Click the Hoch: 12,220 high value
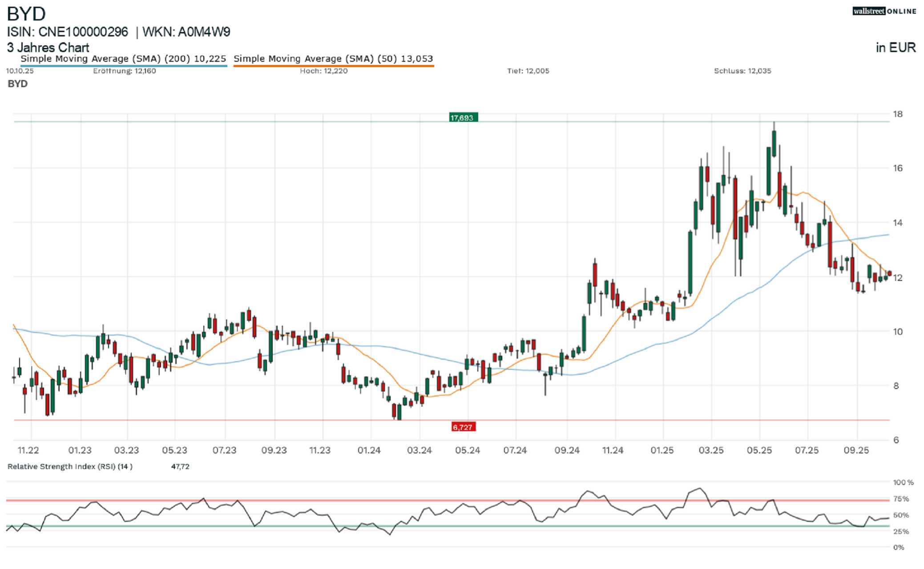Image resolution: width=924 pixels, height=569 pixels. pos(323,71)
